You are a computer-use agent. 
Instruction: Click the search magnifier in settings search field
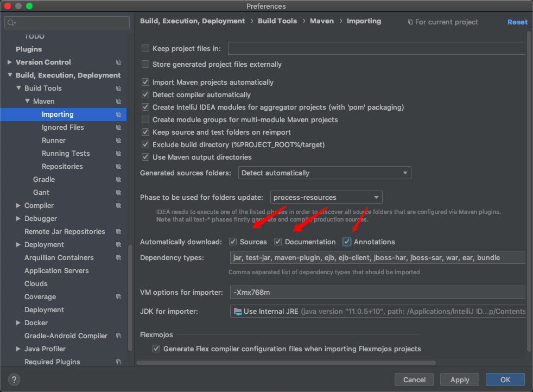point(11,23)
